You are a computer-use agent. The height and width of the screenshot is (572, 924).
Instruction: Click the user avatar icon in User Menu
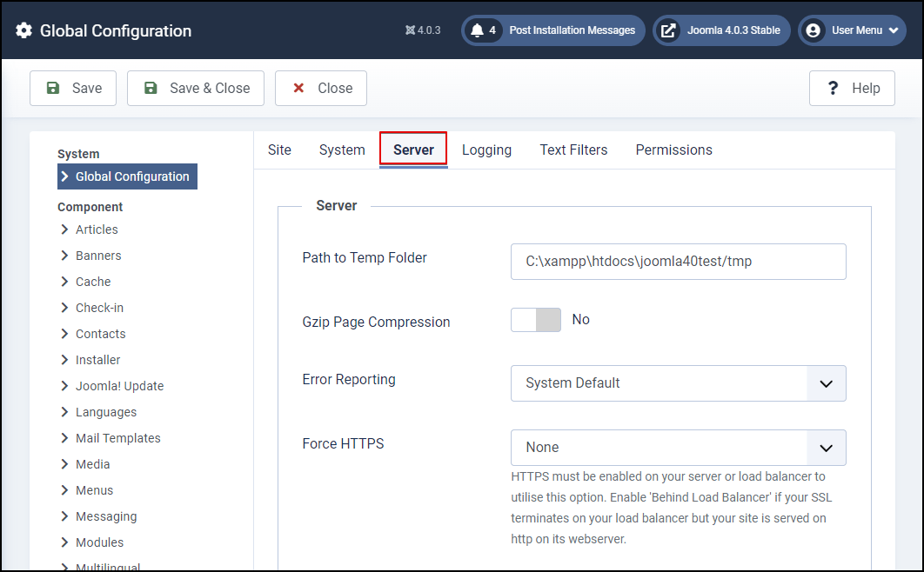[x=813, y=30]
